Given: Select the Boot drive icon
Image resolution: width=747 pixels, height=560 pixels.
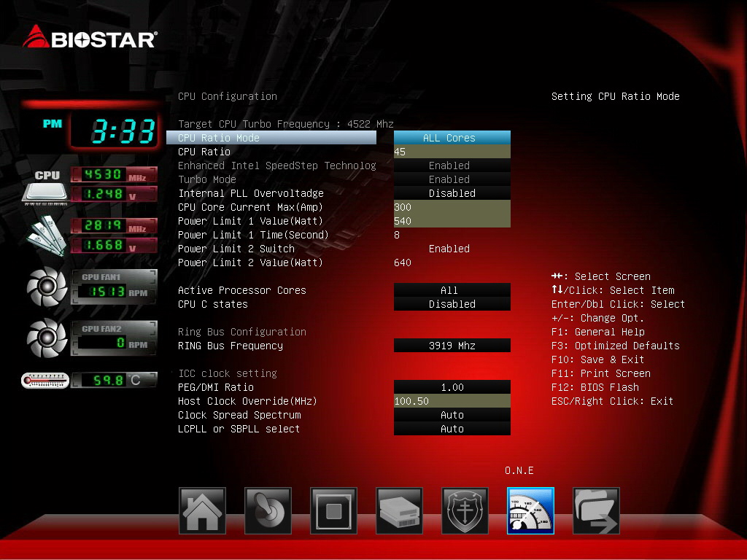Looking at the screenshot, I should pyautogui.click(x=399, y=510).
